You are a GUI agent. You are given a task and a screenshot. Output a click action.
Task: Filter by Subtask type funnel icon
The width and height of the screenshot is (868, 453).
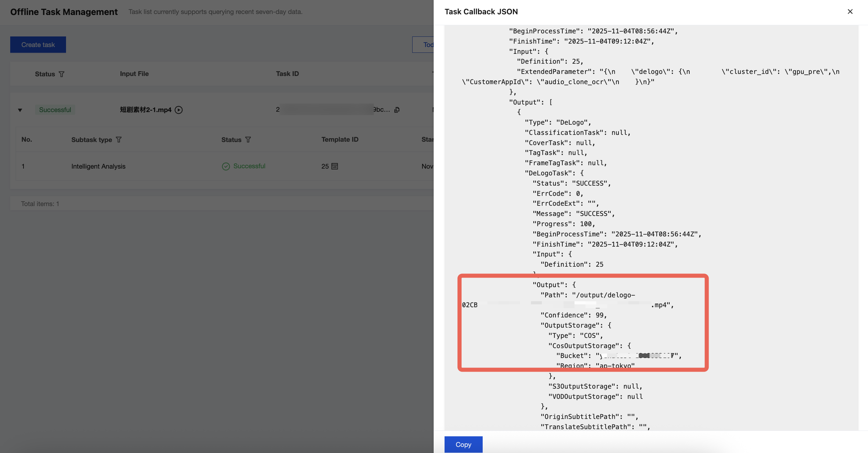point(118,140)
